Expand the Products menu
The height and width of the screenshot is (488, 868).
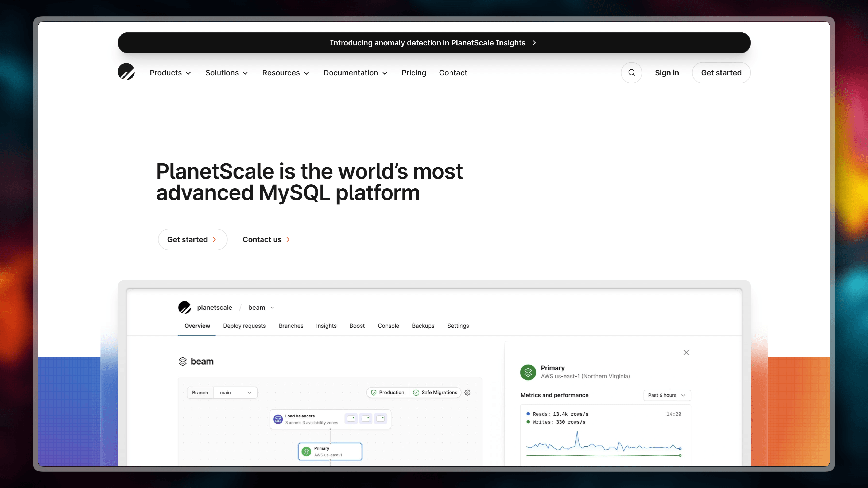pyautogui.click(x=170, y=73)
